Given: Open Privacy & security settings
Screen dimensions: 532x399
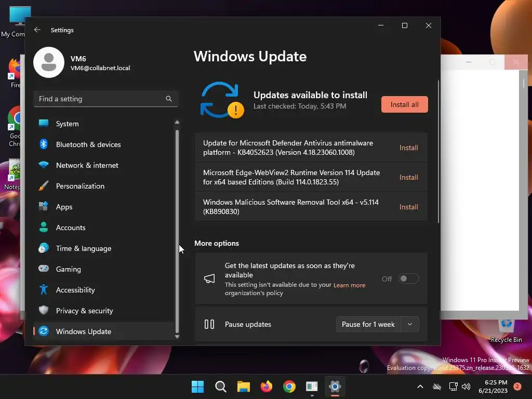Looking at the screenshot, I should point(103,311).
